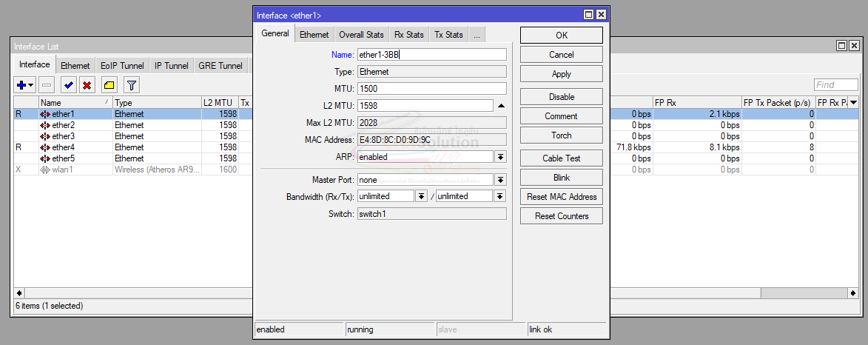Open the Rx Stats tab
Image resolution: width=868 pixels, height=345 pixels.
(x=409, y=34)
